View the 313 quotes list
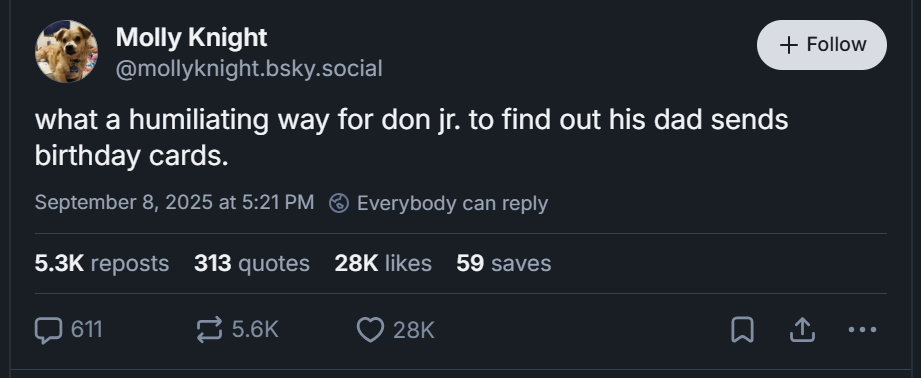This screenshot has width=921, height=378. [x=252, y=264]
